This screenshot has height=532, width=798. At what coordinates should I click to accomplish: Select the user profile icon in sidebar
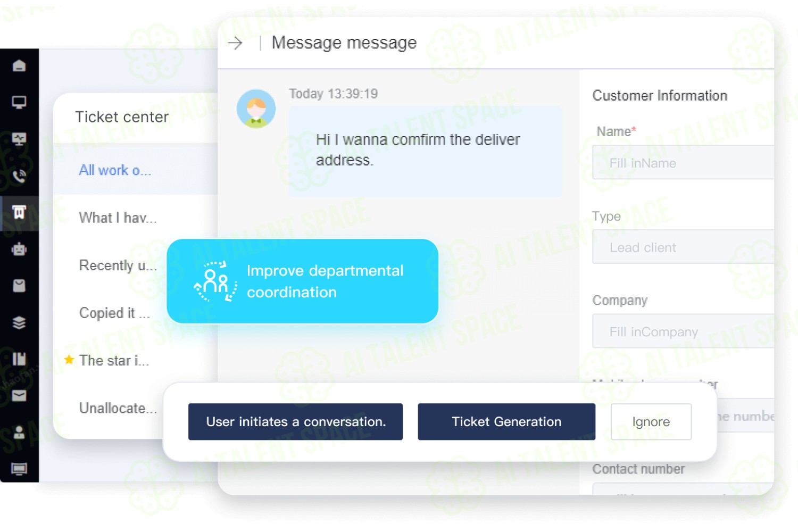19,432
